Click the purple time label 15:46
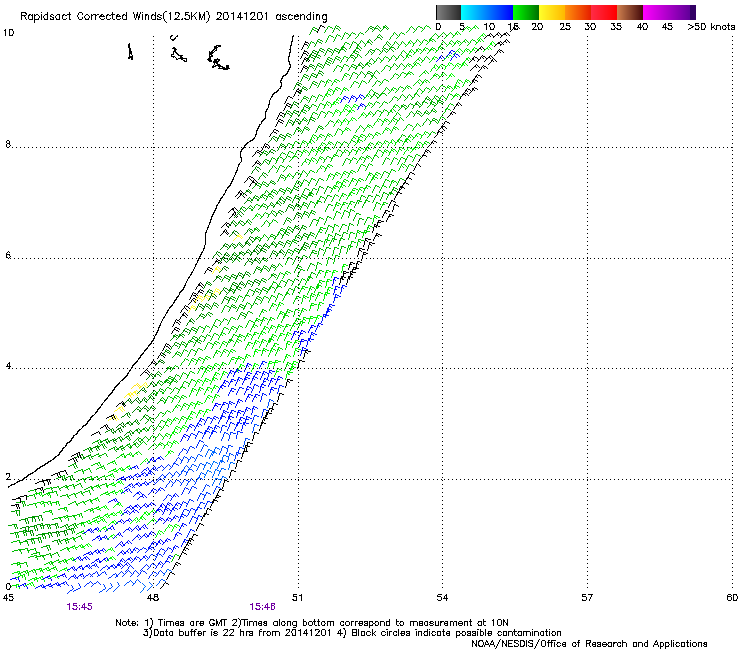Screen dimensions: 740x650 pos(262,607)
